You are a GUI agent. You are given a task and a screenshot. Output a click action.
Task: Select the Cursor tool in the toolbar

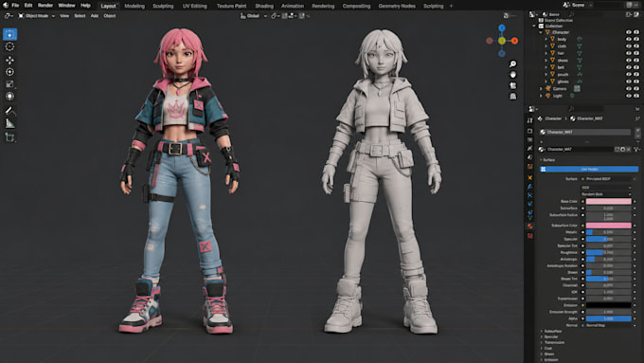click(x=9, y=46)
